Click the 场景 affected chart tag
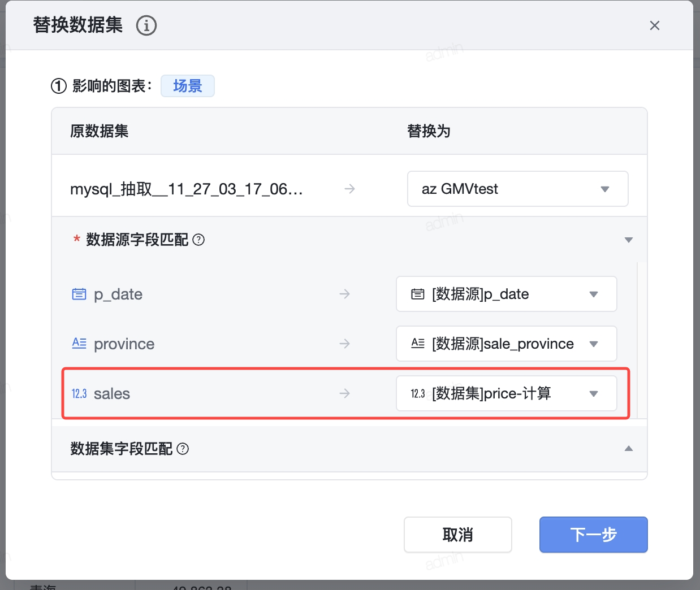 pyautogui.click(x=187, y=86)
